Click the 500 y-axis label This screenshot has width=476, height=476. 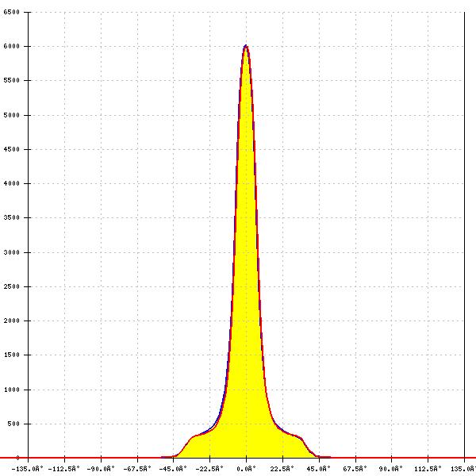[13, 424]
